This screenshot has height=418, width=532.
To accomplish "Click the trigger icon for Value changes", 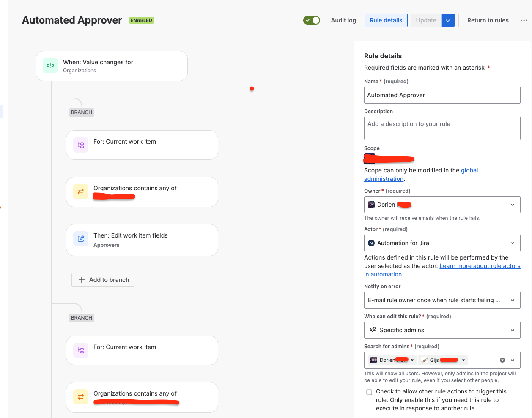I will pyautogui.click(x=50, y=66).
